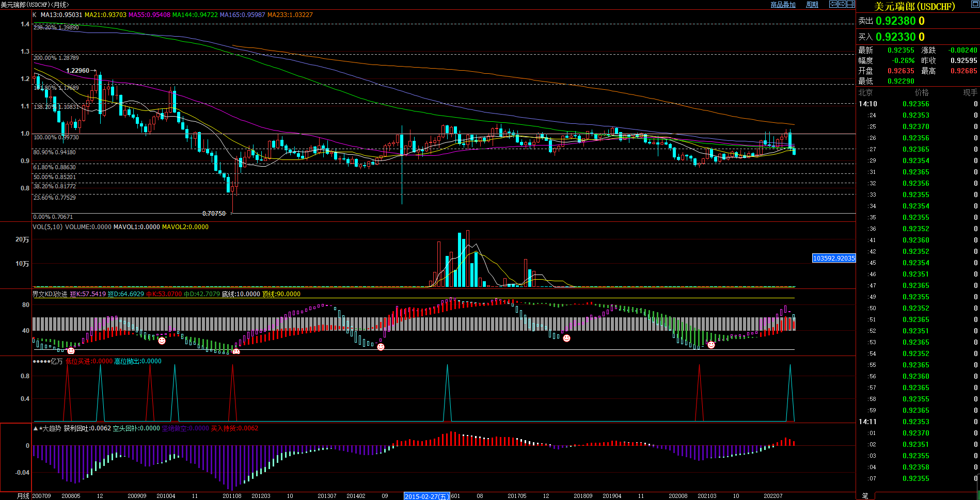
Task: Click the smiley buy marker near 200805
Action: click(x=71, y=351)
